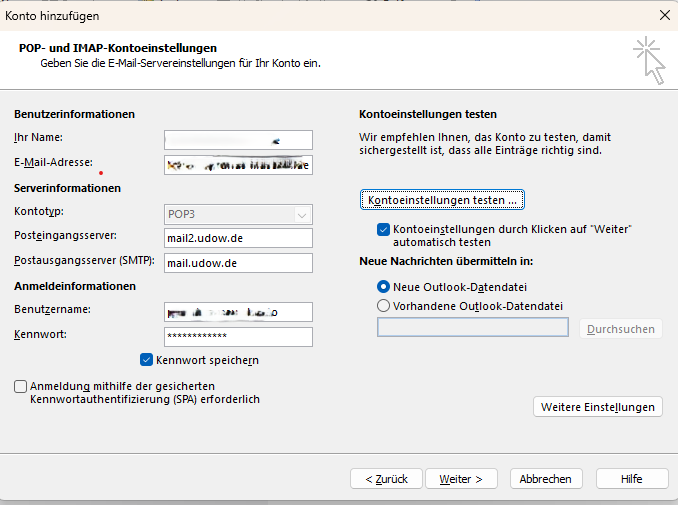Click the POP- und IMAP-Kontoeinstellungen heading
The width and height of the screenshot is (678, 505).
click(x=118, y=48)
